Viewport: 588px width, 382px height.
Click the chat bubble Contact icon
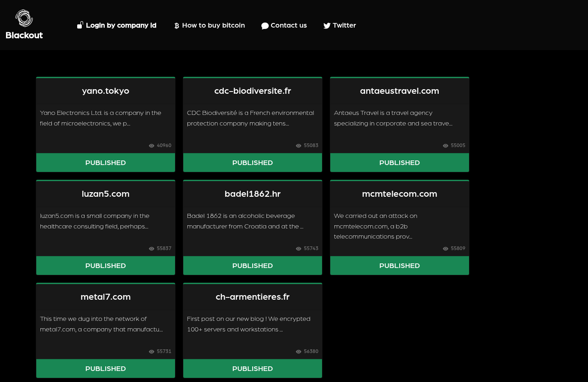(265, 26)
